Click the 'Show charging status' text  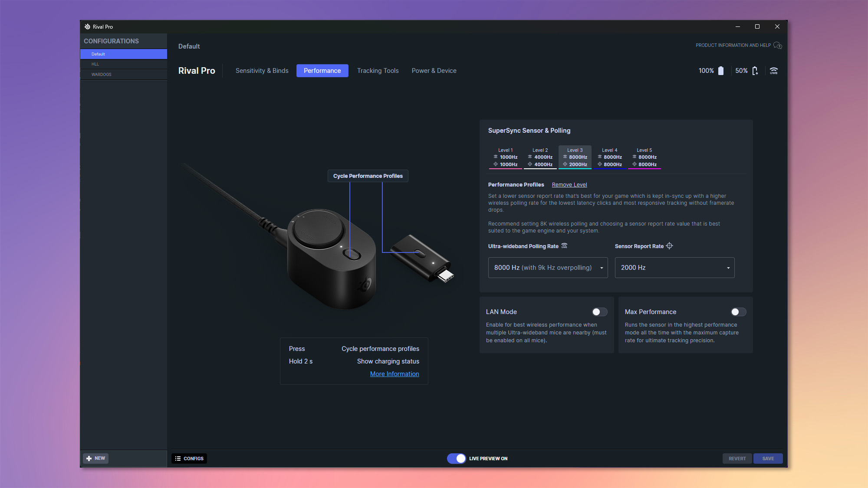[x=388, y=361]
